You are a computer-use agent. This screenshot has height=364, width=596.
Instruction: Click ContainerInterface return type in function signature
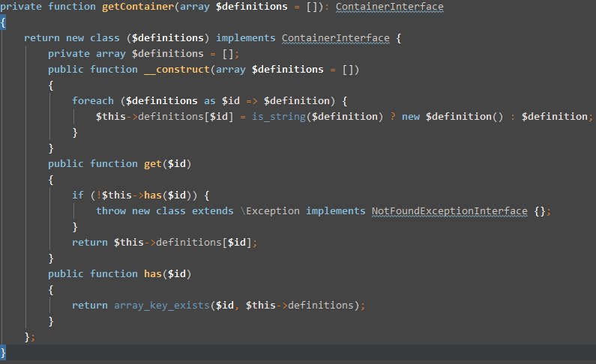[390, 7]
